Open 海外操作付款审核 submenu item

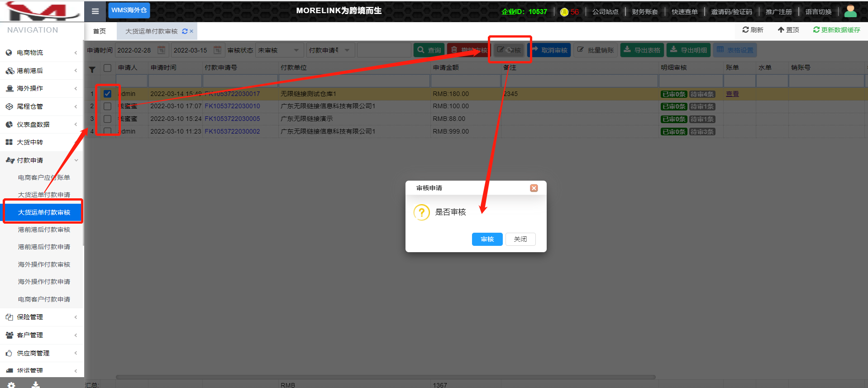44,264
